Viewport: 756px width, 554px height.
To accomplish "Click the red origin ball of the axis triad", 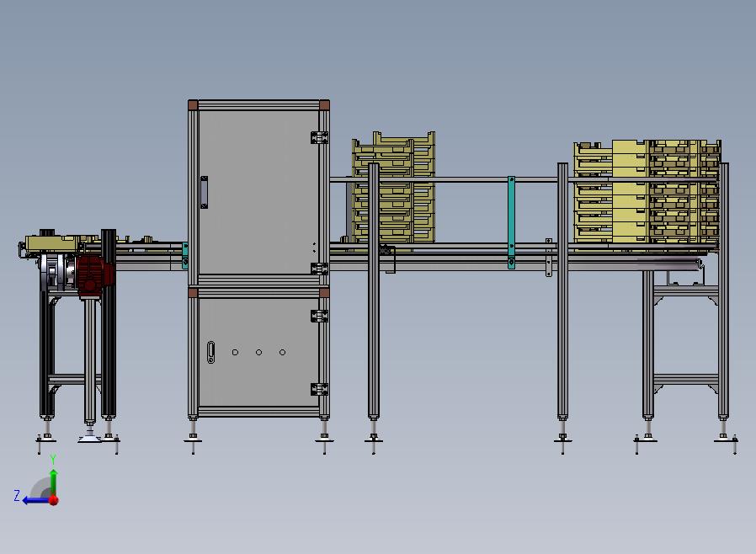I will pyautogui.click(x=54, y=500).
